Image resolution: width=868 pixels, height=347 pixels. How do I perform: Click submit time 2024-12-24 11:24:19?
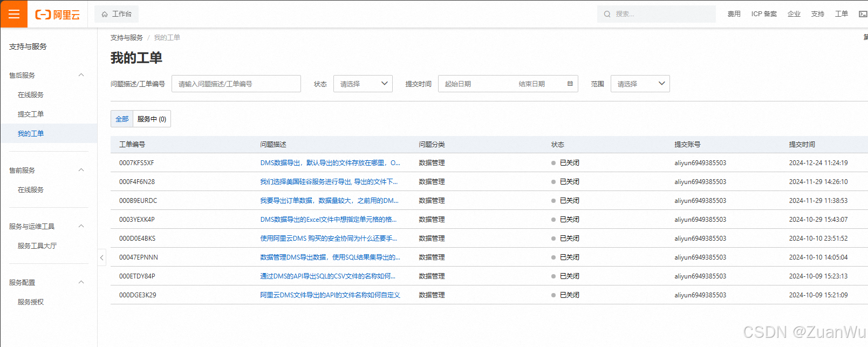818,163
